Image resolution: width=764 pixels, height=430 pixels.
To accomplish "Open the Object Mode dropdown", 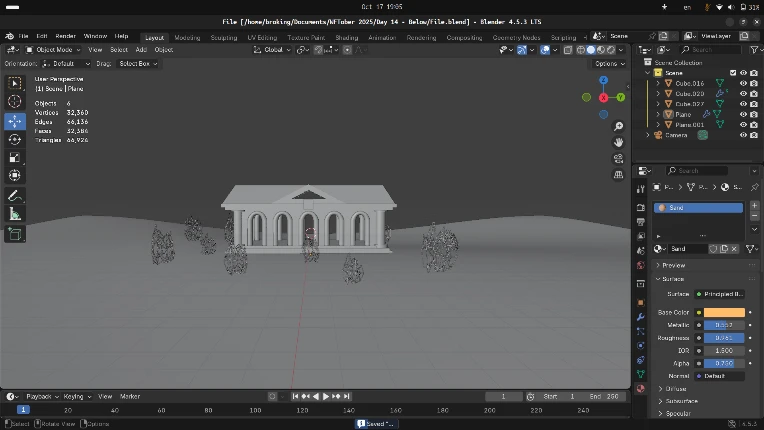I will (x=53, y=50).
